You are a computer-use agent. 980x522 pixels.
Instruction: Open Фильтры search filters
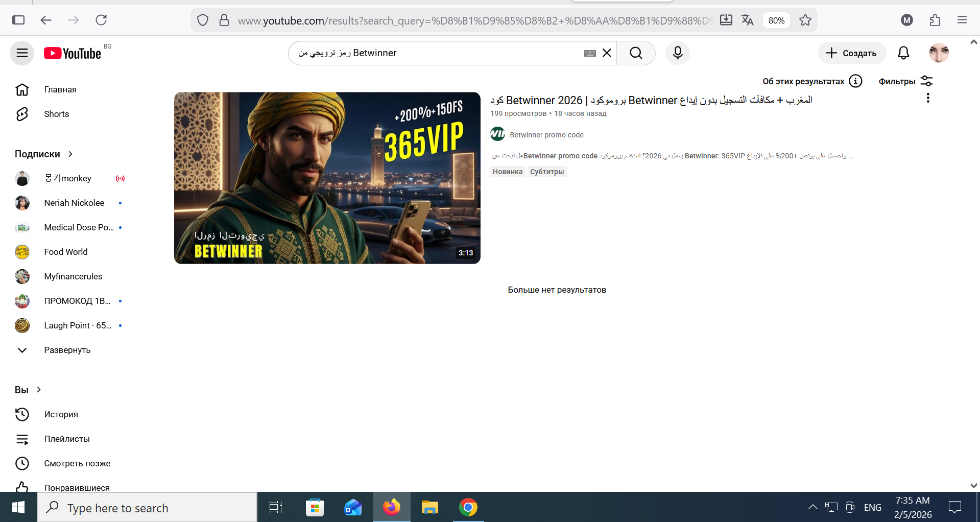click(905, 81)
